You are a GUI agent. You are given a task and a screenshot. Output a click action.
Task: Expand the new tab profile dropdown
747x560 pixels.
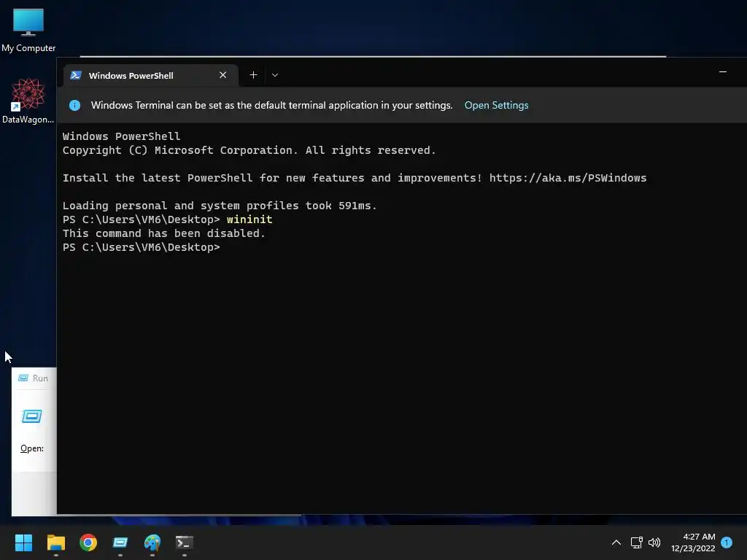click(x=275, y=75)
